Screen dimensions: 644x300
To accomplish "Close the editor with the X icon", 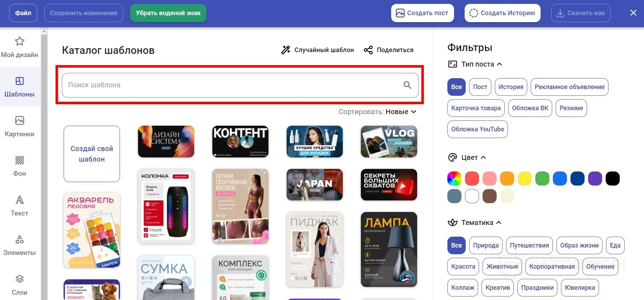I will pos(633,13).
